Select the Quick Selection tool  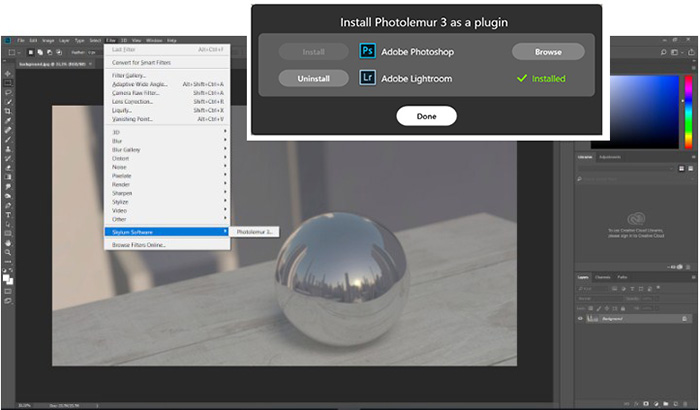[x=8, y=102]
